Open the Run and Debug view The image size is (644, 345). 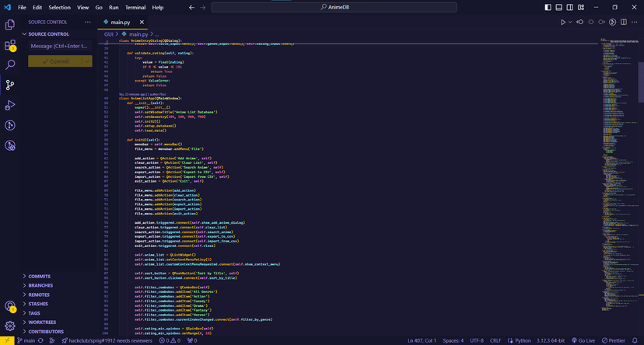tap(10, 105)
